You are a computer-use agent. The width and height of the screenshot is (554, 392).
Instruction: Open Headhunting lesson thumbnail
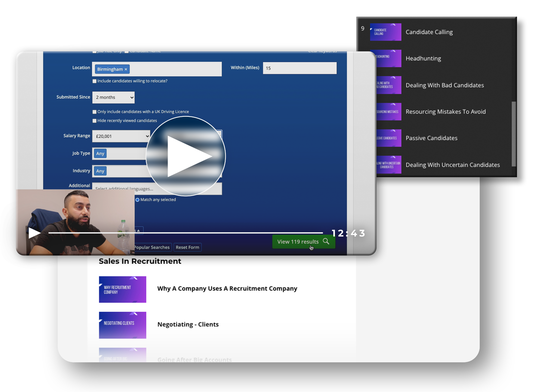pyautogui.click(x=389, y=59)
